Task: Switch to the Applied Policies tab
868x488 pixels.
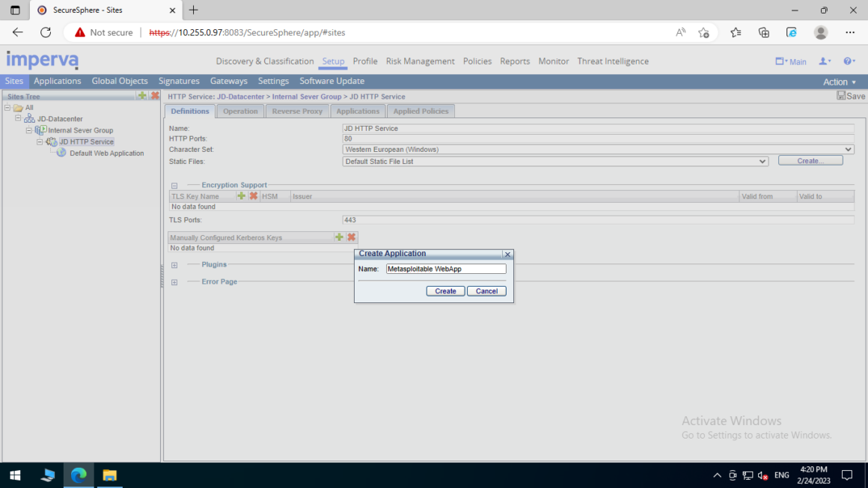Action: pyautogui.click(x=421, y=110)
